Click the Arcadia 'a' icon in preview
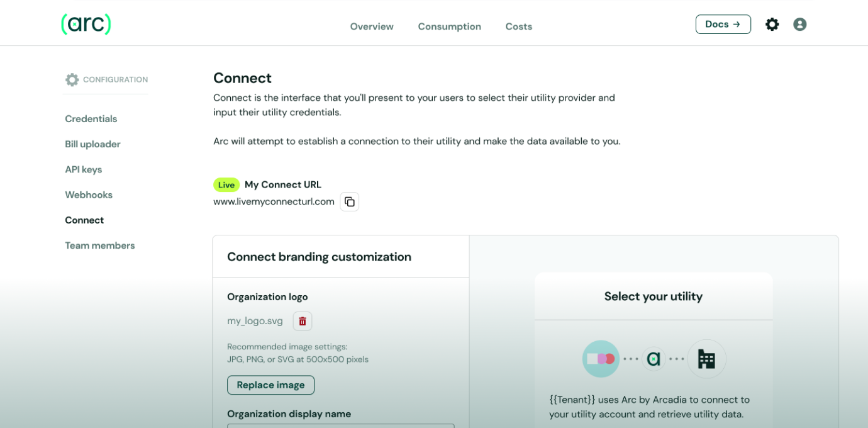This screenshot has width=868, height=428. click(654, 359)
